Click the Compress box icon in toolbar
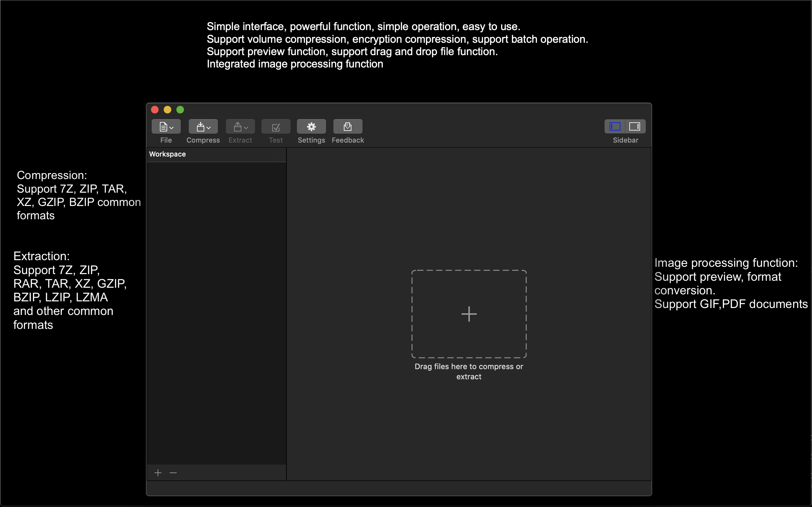 click(200, 127)
